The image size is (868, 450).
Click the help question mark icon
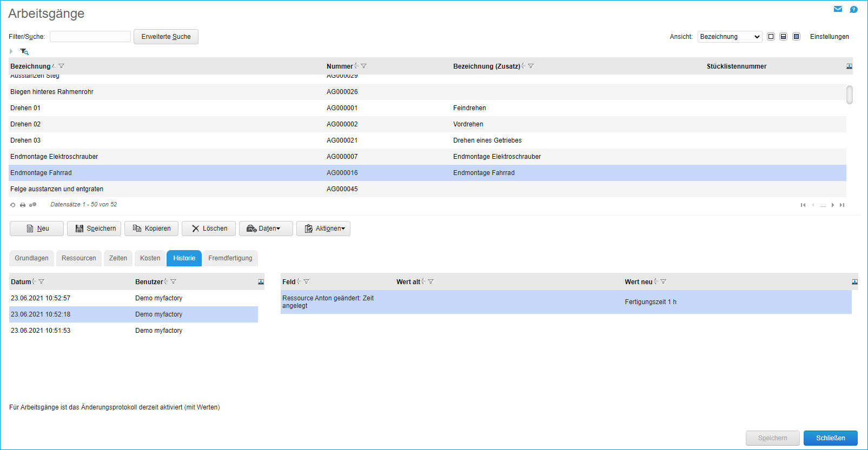(x=853, y=9)
